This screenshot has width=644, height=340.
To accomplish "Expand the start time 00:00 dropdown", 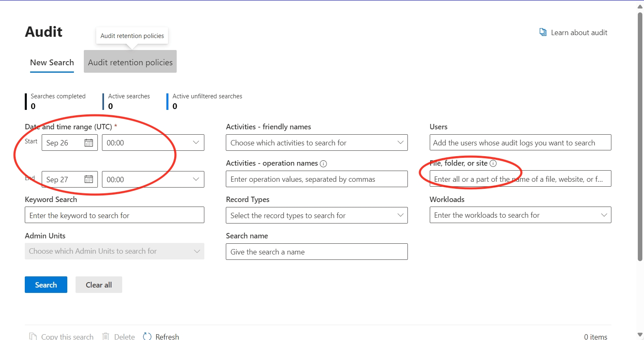I will tap(196, 143).
